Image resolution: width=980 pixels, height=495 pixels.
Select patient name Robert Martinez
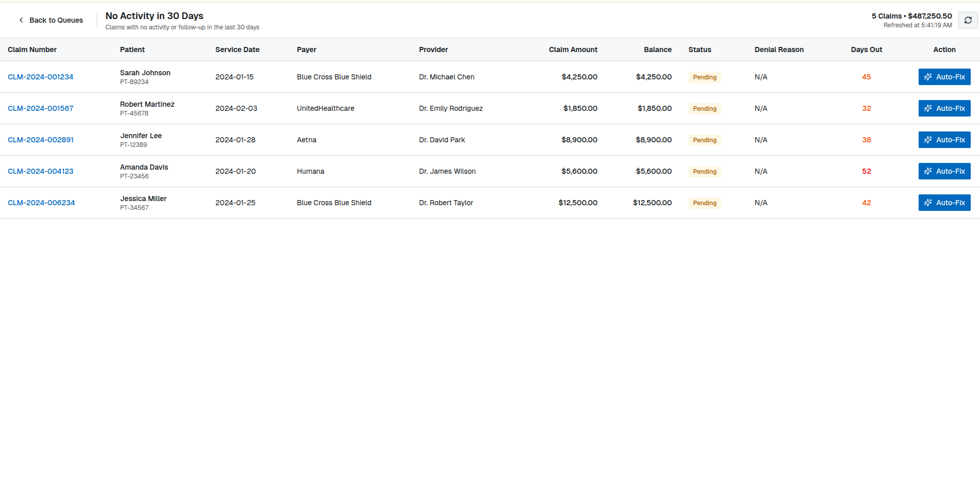tap(147, 104)
